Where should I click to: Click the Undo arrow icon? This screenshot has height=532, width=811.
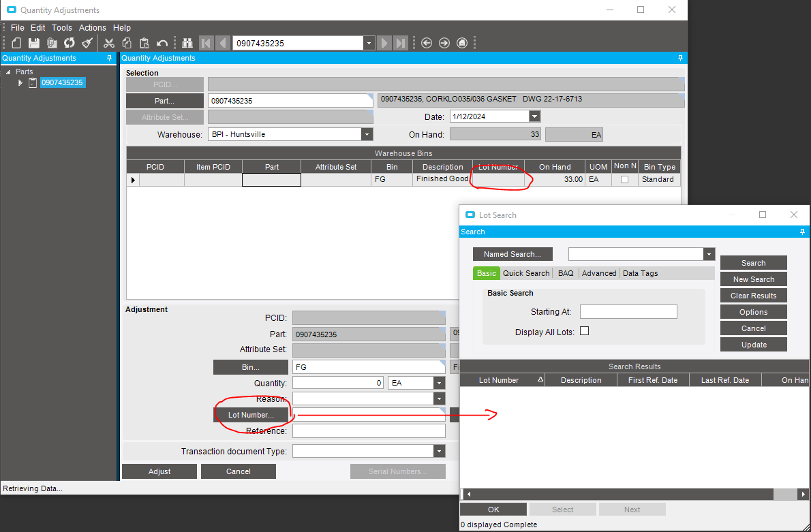coord(162,43)
